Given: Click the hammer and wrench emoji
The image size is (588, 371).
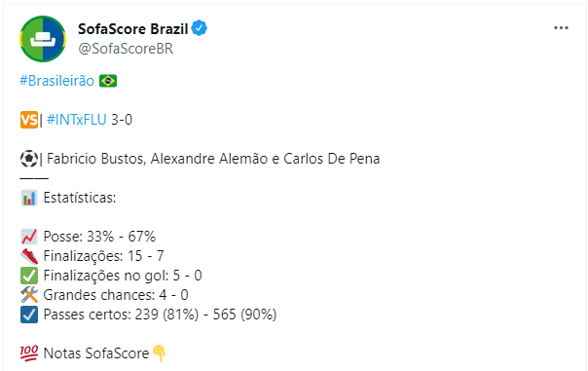Looking at the screenshot, I should point(29,295).
